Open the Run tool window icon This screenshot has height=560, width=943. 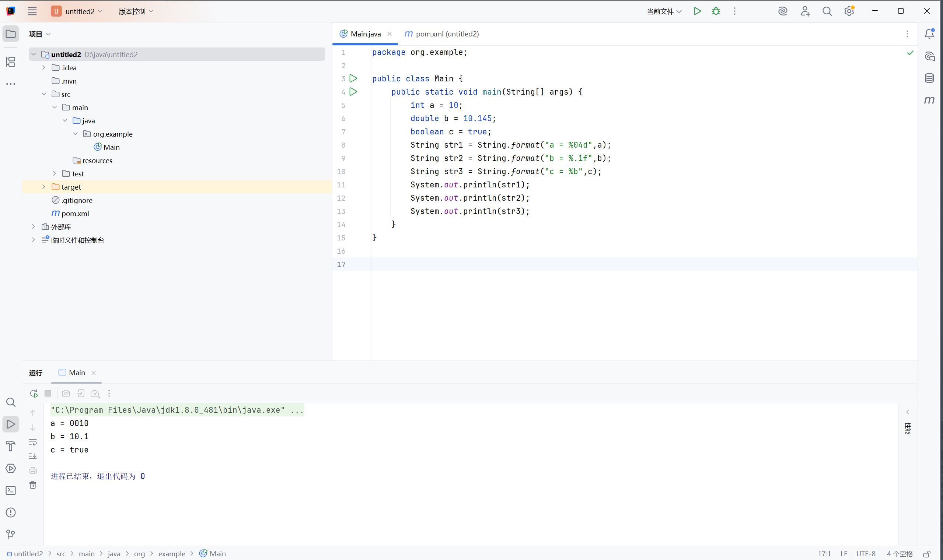point(11,424)
